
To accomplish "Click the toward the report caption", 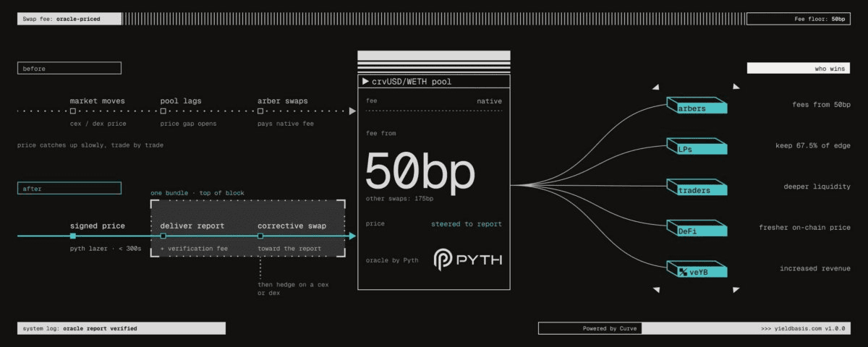I will pos(289,249).
